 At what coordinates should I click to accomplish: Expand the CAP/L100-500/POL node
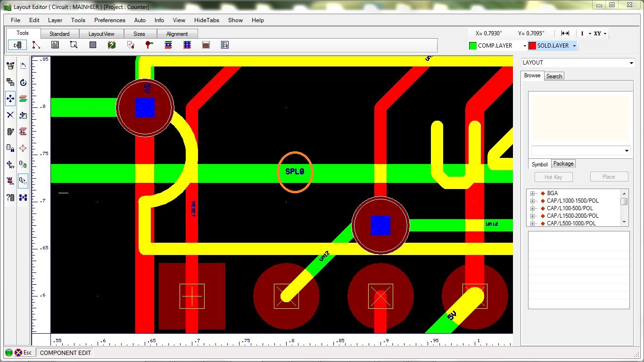point(533,208)
